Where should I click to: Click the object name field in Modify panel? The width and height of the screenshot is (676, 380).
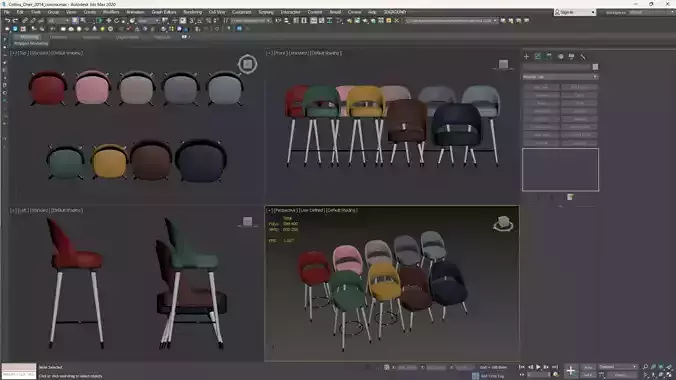pos(557,67)
